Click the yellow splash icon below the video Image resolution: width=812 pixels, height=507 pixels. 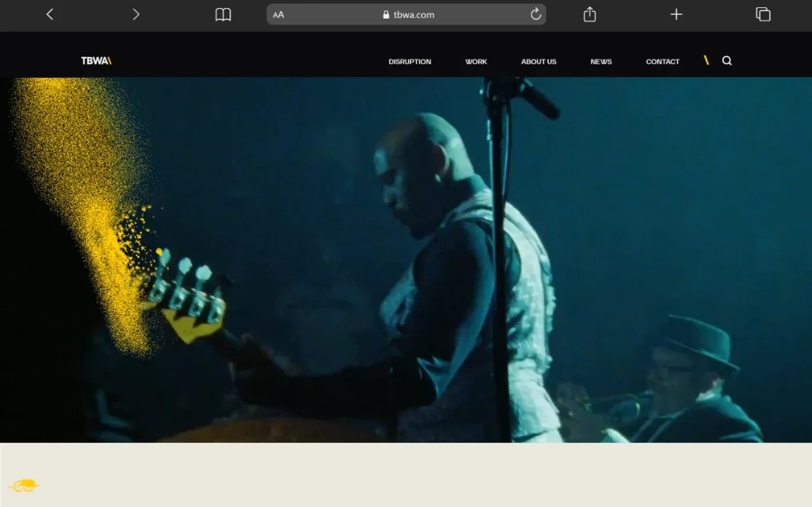24,486
